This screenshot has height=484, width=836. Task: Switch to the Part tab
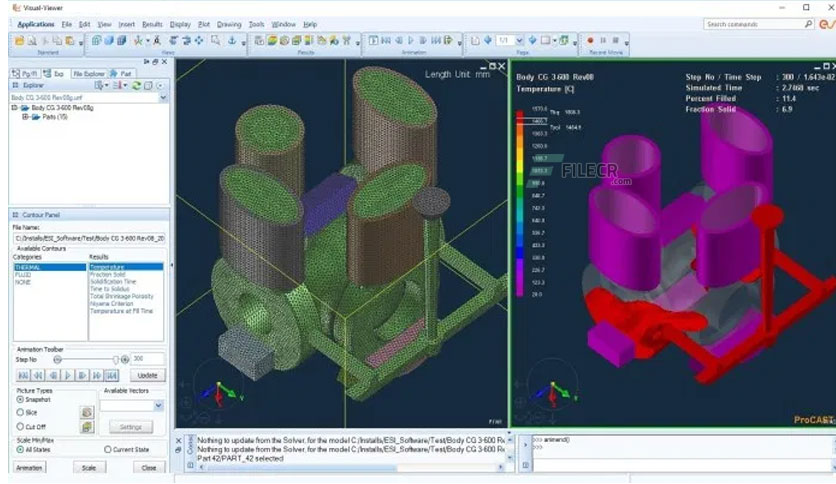pos(122,74)
